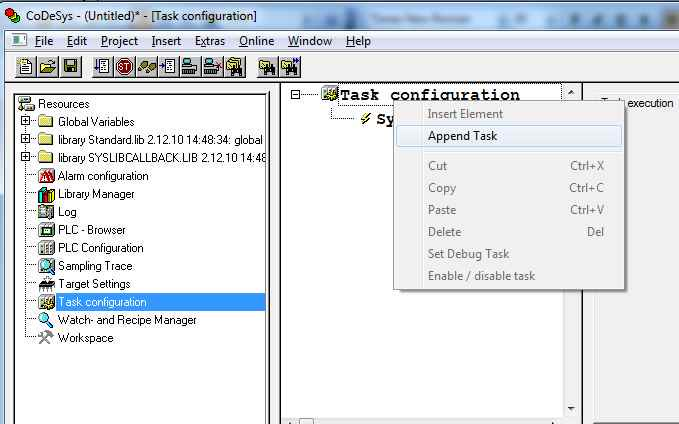Screen dimensions: 679x424
Task: Click the Watch- and Recipe Manager icon
Action: click(x=46, y=320)
